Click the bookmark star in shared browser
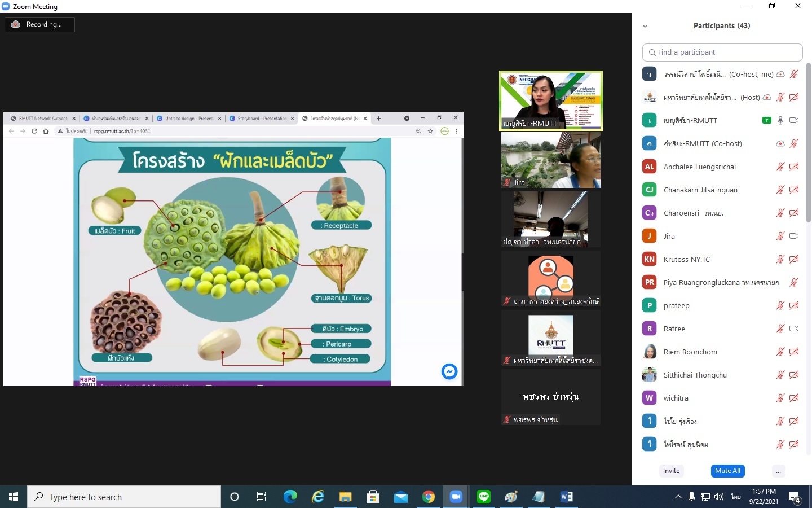Screen dimensions: 812x508 (x=430, y=131)
